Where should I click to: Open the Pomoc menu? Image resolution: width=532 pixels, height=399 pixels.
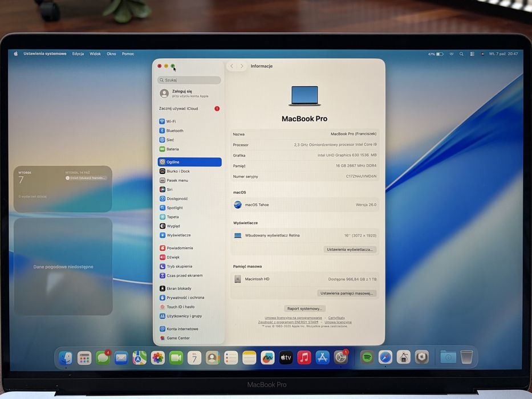(128, 54)
